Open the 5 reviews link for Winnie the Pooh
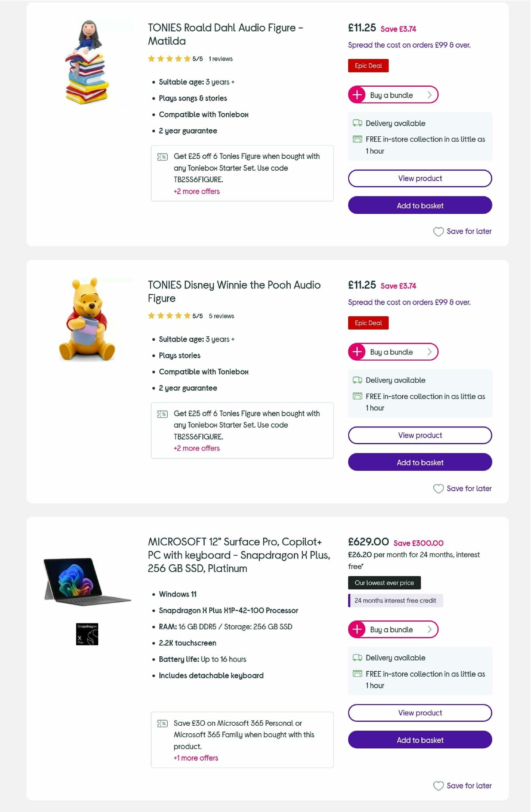 [221, 316]
